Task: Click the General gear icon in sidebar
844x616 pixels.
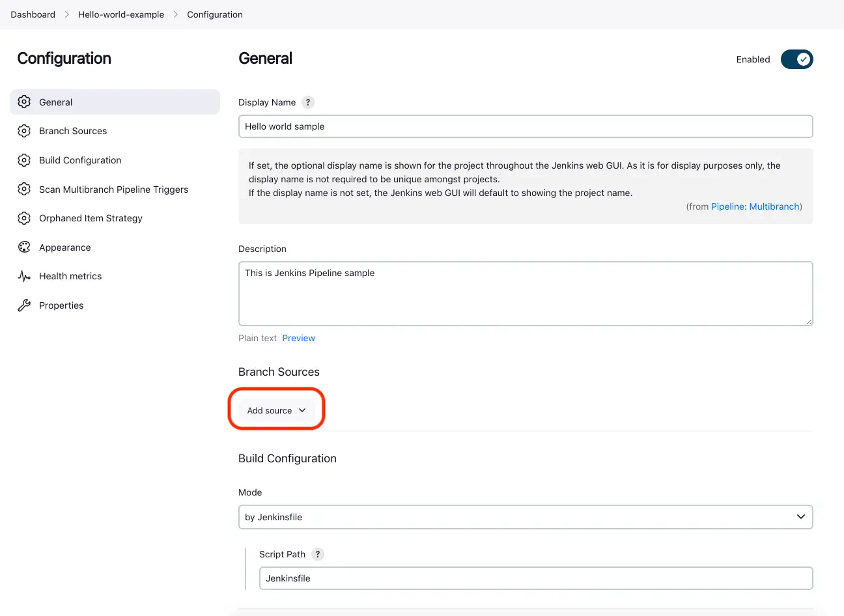Action: click(24, 102)
